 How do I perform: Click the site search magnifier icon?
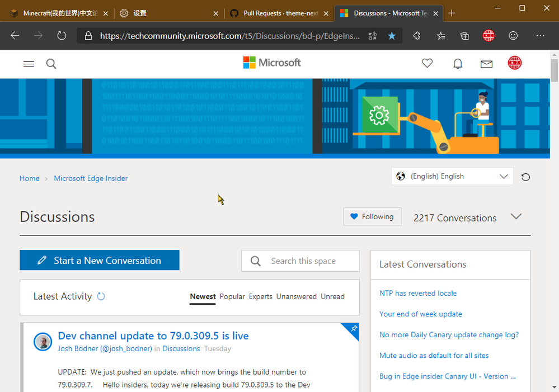click(x=51, y=64)
